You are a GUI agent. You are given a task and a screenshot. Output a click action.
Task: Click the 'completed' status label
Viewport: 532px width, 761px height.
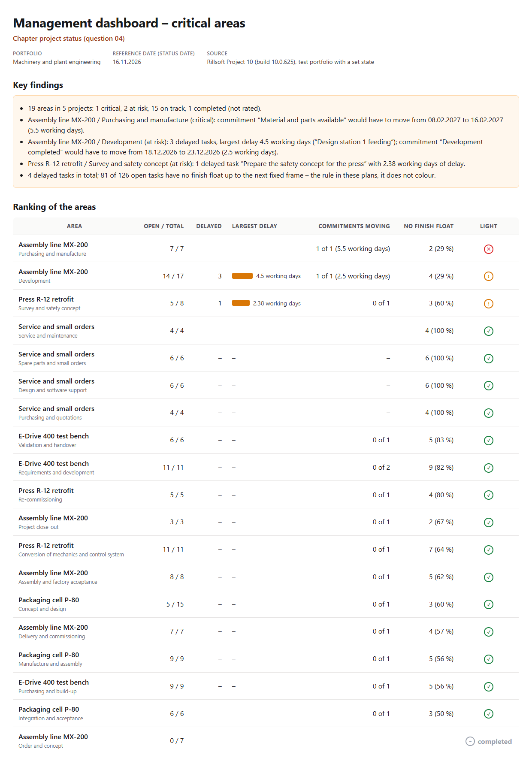[x=495, y=741]
